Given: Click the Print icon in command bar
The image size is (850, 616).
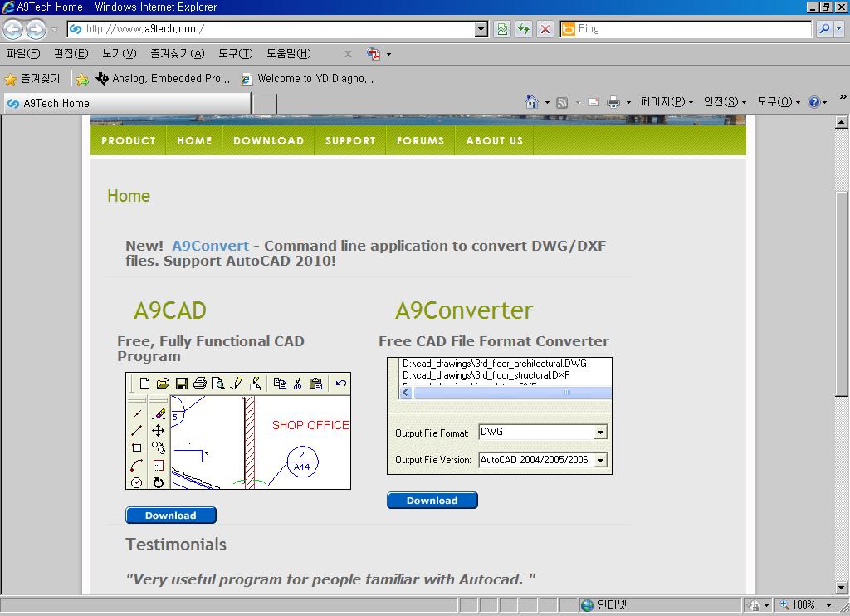Looking at the screenshot, I should coord(613,102).
